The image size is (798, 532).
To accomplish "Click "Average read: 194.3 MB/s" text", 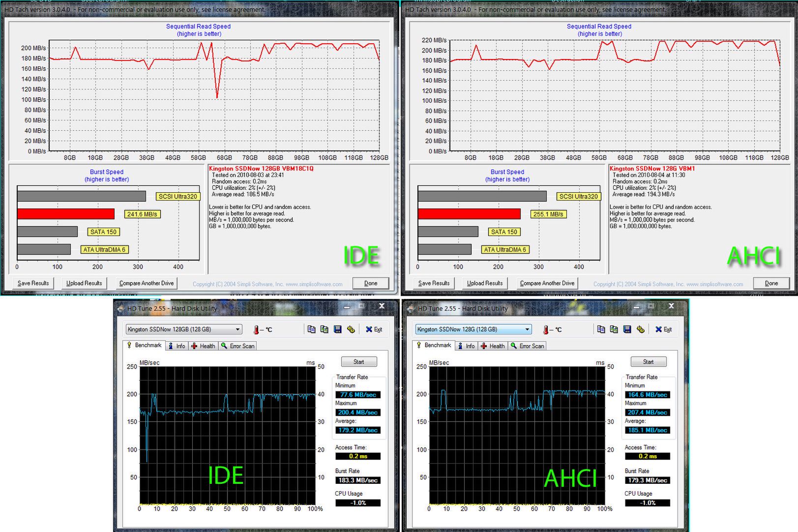I will (x=644, y=194).
